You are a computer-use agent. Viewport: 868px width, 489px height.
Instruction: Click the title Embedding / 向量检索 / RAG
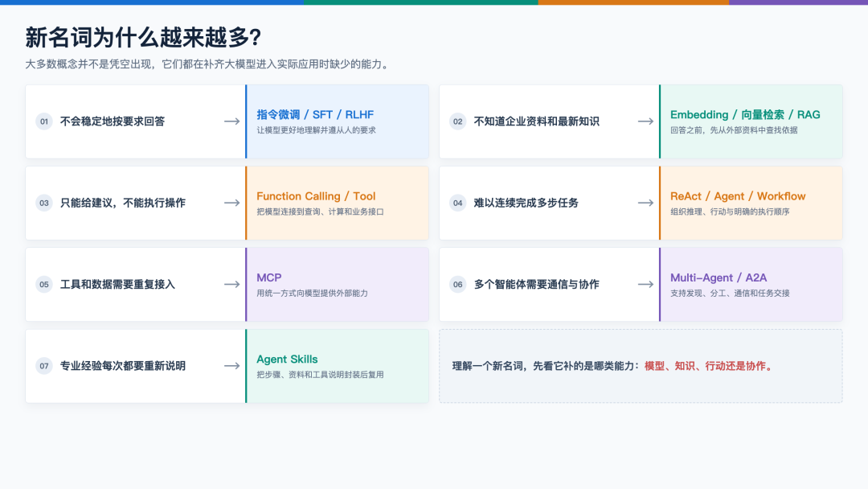pyautogui.click(x=745, y=115)
